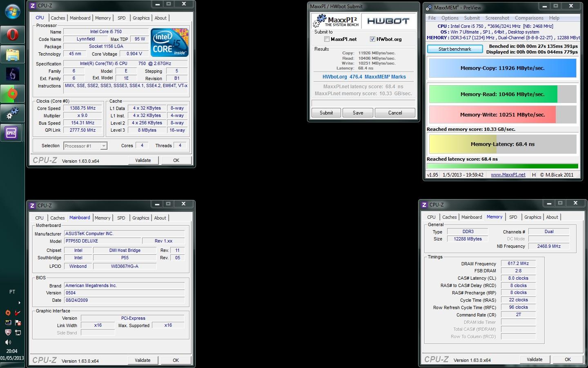Open Memory tab in CPU-Z Mainboard window

[x=102, y=218]
